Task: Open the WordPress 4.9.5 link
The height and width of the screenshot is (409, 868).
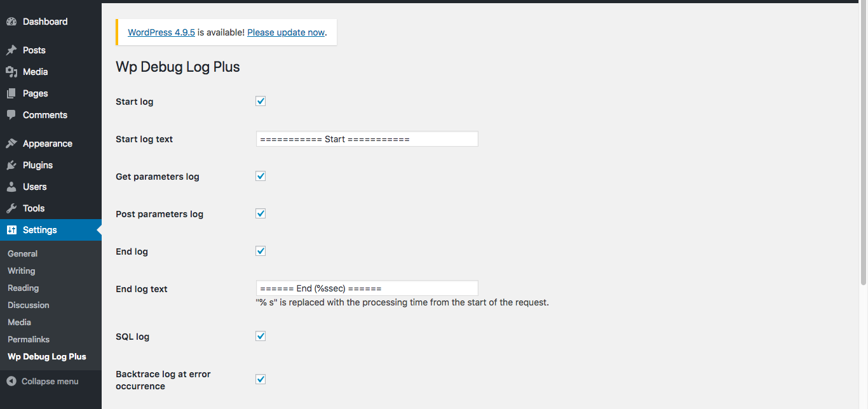Action: (x=161, y=32)
